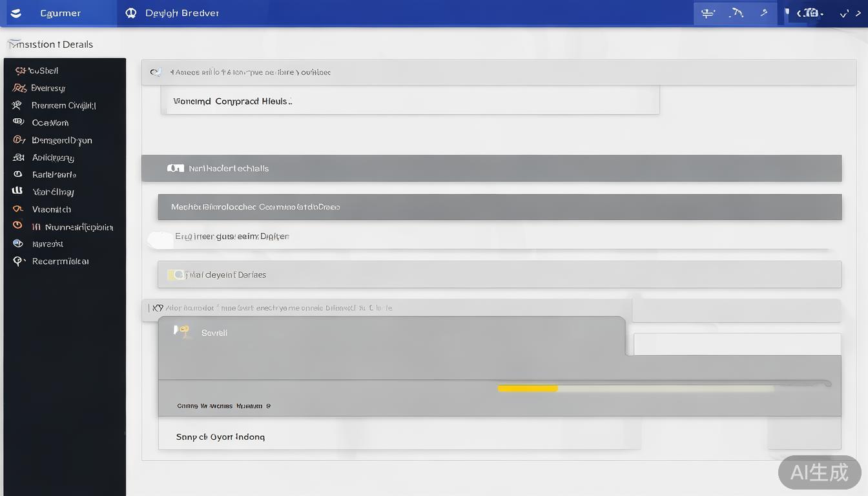Expand the 'Mechot Bimrolocchec' gray section bar
Screen dimensions: 868x496
499,207
